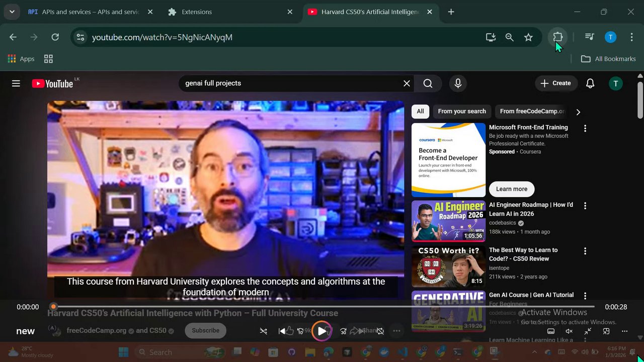Open the Chrome Extensions puzzle icon
The width and height of the screenshot is (644, 362).
(x=557, y=37)
